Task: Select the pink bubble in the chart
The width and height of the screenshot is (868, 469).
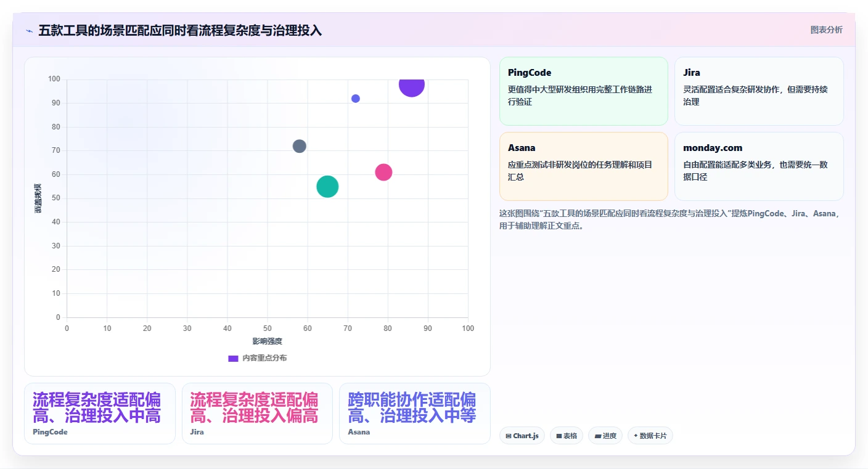Action: point(383,172)
